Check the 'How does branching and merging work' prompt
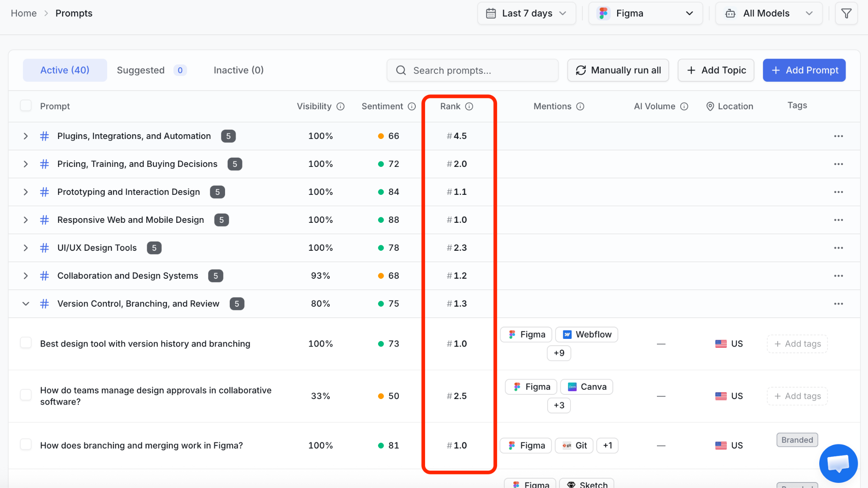This screenshot has width=868, height=488. click(26, 444)
